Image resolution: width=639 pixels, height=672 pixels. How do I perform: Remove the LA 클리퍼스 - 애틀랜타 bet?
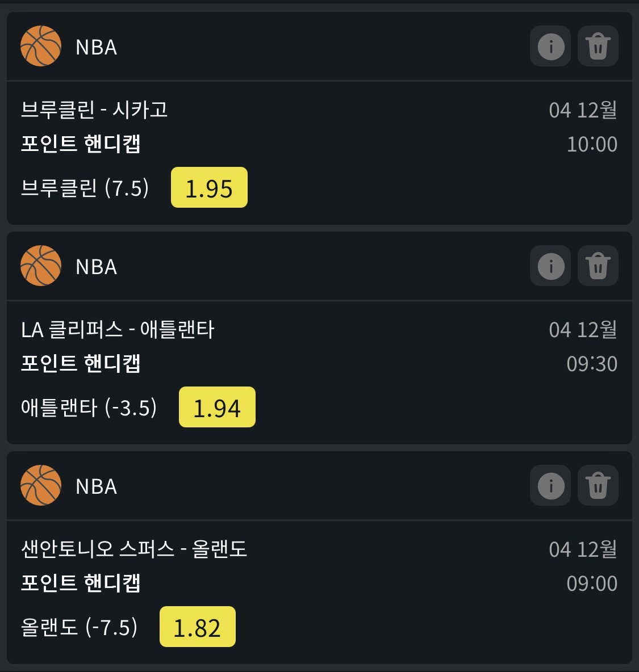point(598,266)
